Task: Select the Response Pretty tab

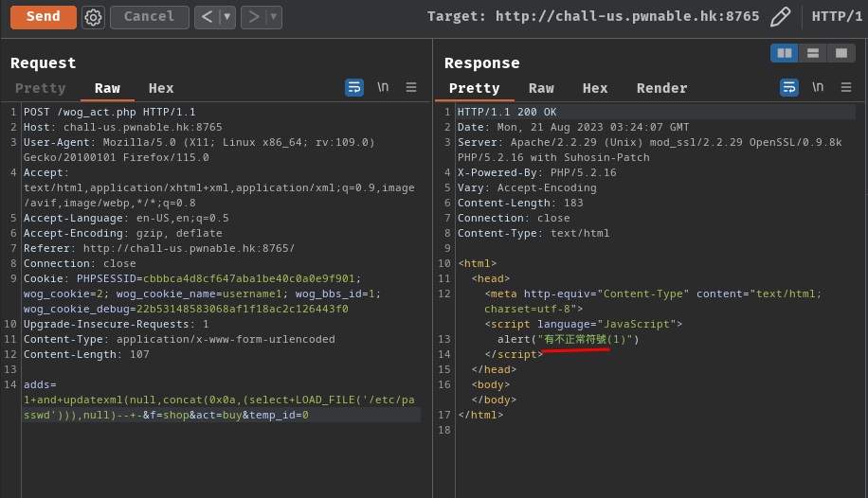Action: (x=475, y=88)
